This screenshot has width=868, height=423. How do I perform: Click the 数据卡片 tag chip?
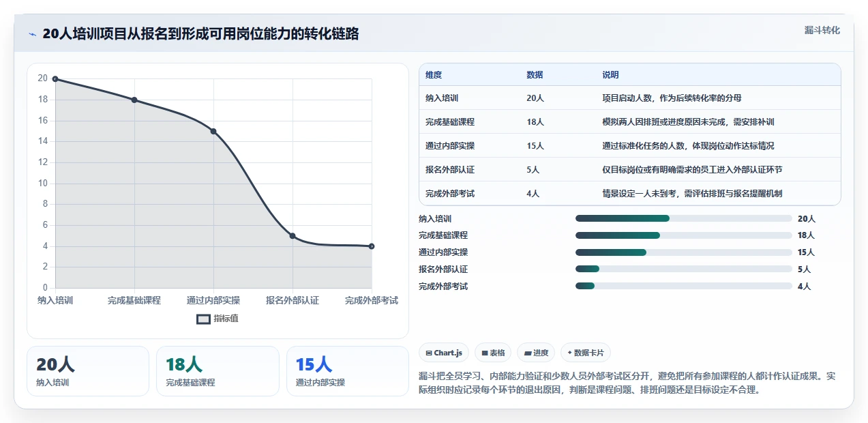pyautogui.click(x=585, y=353)
